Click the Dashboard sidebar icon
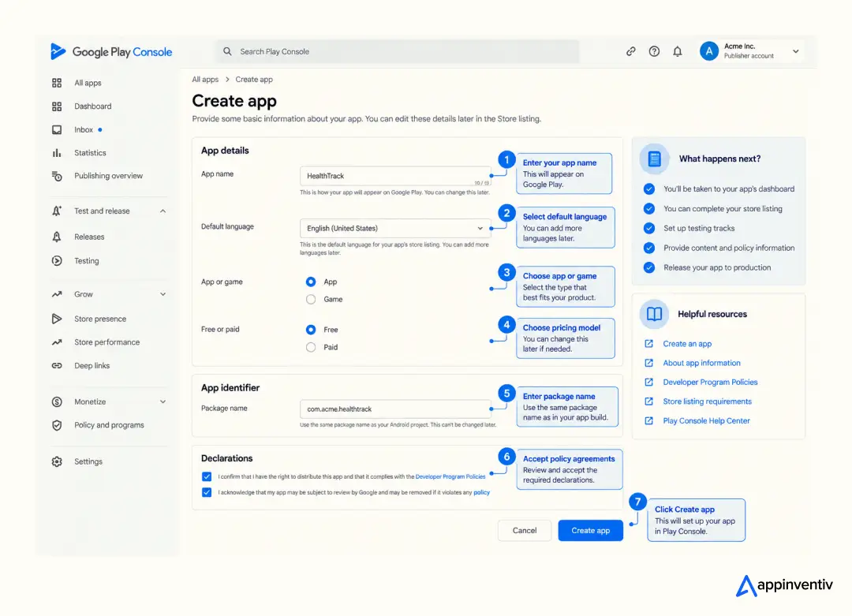This screenshot has height=616, width=852. 57,106
